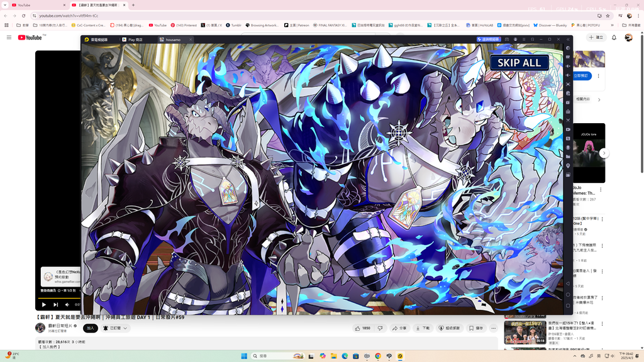Reload the page in Chrome
Viewport: 644px width, 362px height.
click(x=23, y=16)
